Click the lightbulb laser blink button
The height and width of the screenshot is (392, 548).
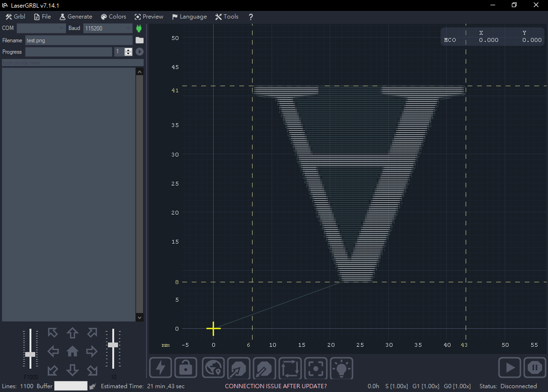tap(342, 368)
